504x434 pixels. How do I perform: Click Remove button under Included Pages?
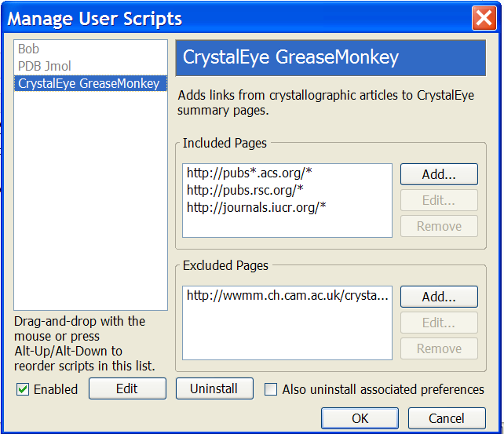click(x=439, y=226)
